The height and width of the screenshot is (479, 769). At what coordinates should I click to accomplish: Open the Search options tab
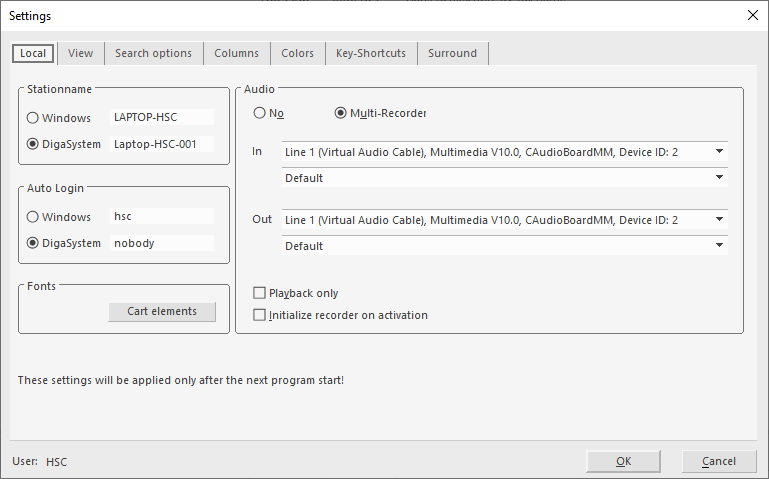[x=153, y=53]
